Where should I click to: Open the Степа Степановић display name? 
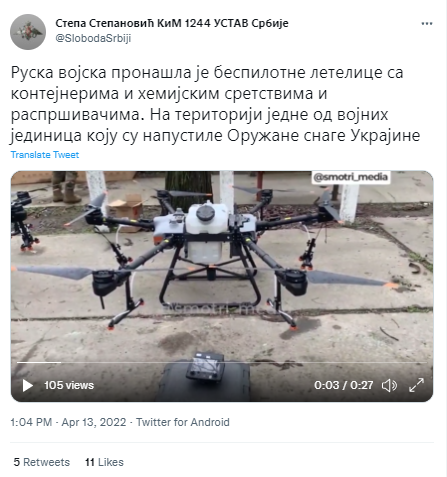(x=172, y=23)
